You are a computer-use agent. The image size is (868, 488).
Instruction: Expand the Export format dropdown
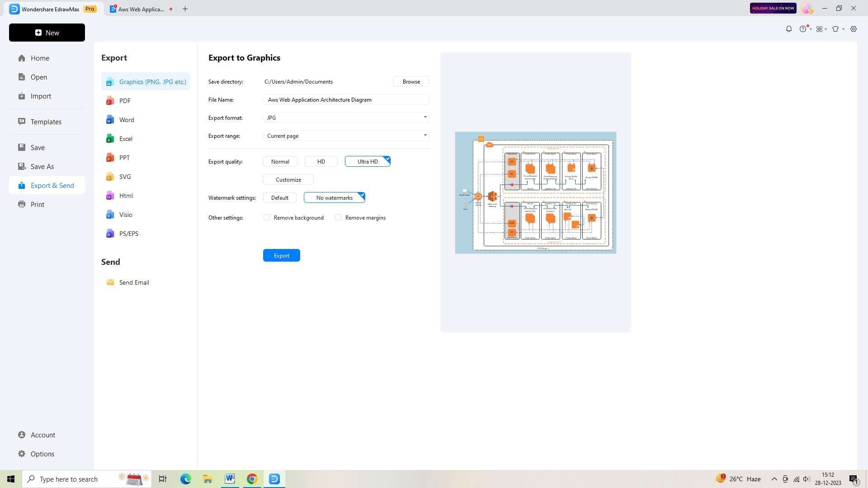[425, 117]
